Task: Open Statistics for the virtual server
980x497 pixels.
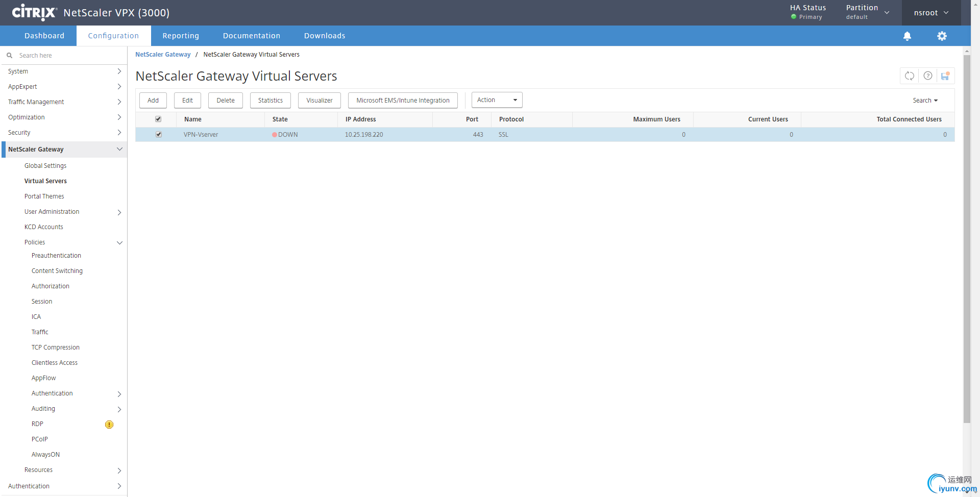Action: [271, 101]
